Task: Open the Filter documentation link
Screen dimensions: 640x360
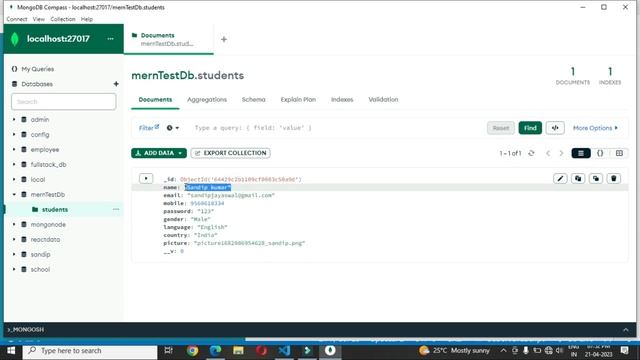Action: [149, 128]
